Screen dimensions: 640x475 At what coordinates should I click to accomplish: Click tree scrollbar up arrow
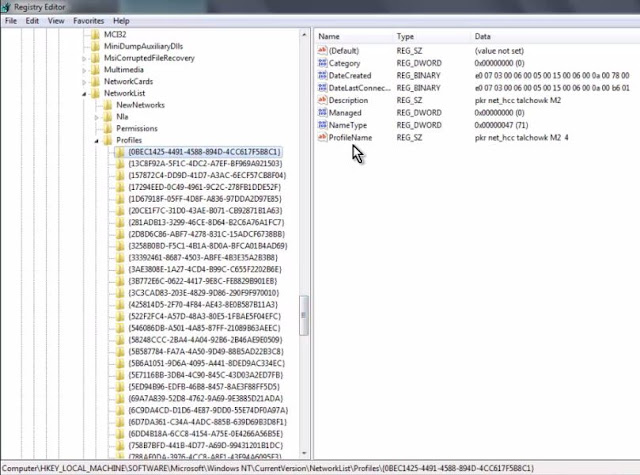(304, 35)
